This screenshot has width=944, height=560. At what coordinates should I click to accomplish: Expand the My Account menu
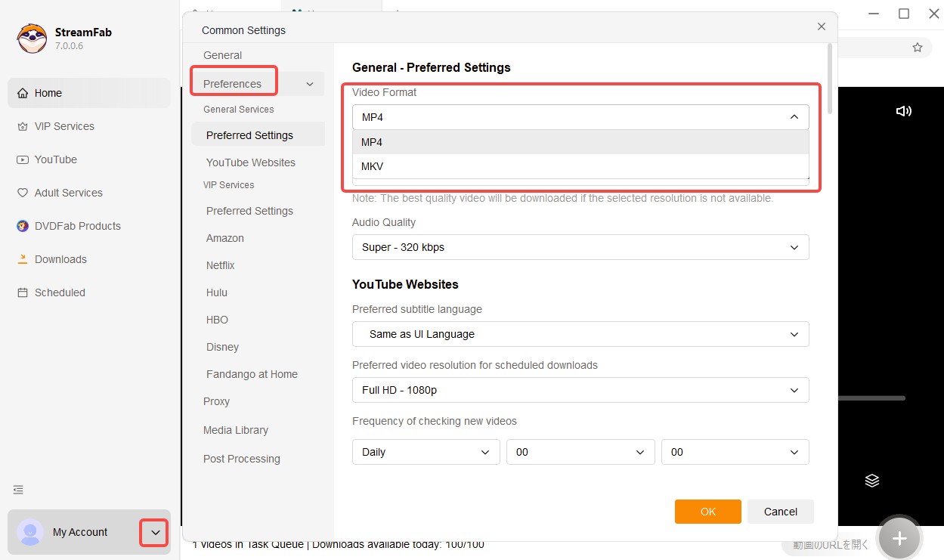click(153, 533)
